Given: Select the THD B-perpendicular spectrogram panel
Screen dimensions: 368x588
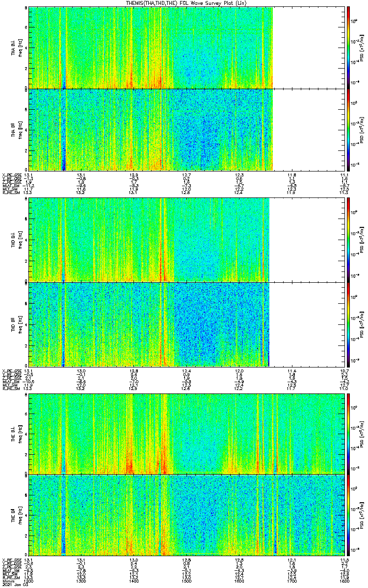Looking at the screenshot, I should click(186, 240).
